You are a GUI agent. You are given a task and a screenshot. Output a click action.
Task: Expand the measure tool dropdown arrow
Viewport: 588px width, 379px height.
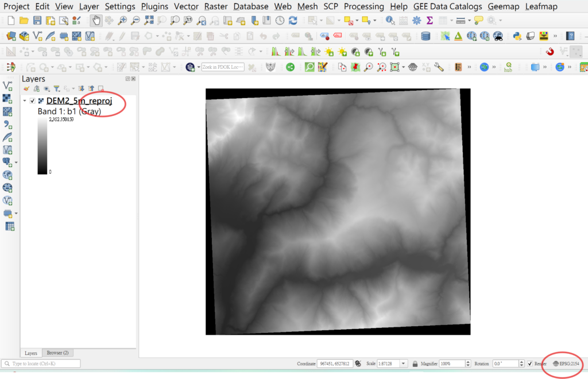click(x=470, y=21)
